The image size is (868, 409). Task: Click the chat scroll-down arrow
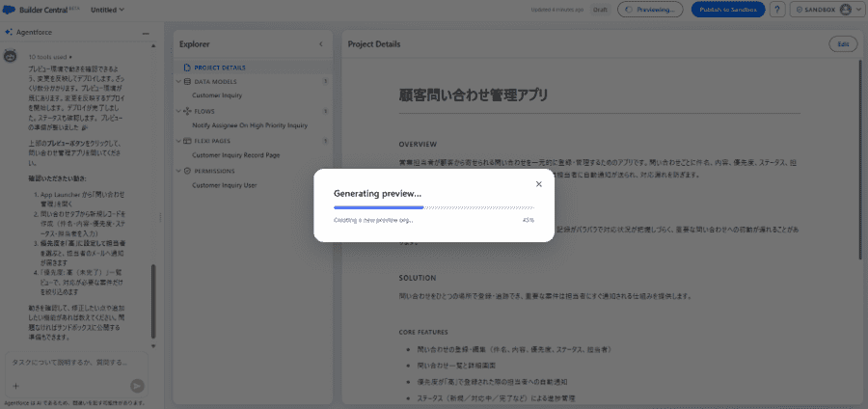153,346
